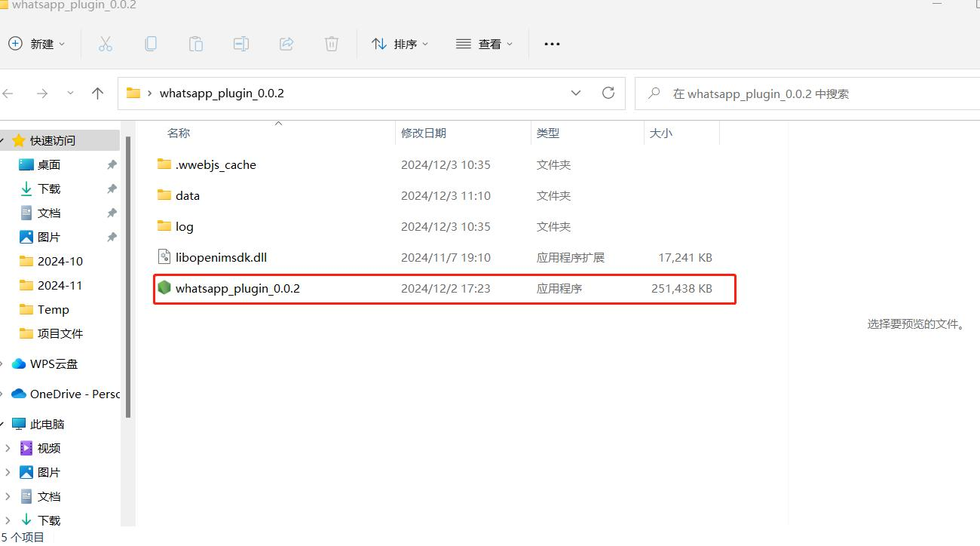Click the Paste clipboard icon
Viewport: 980px width, 546px height.
tap(196, 44)
